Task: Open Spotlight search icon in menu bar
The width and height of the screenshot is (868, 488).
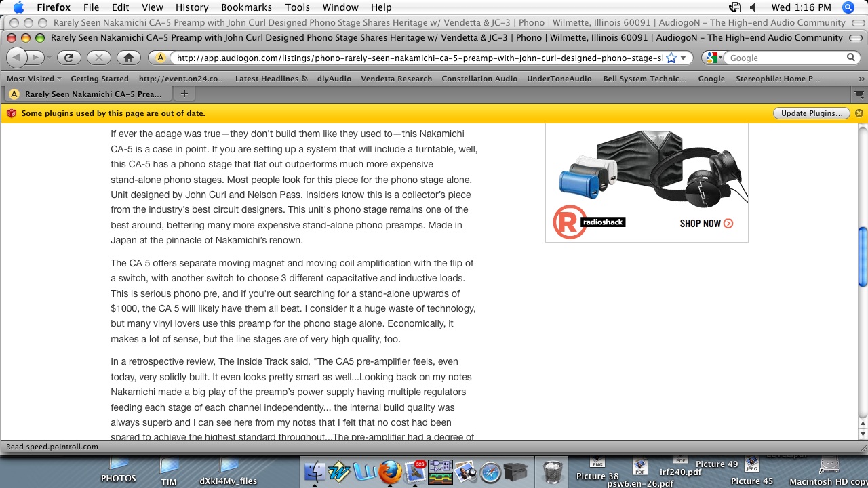Action: pos(848,7)
